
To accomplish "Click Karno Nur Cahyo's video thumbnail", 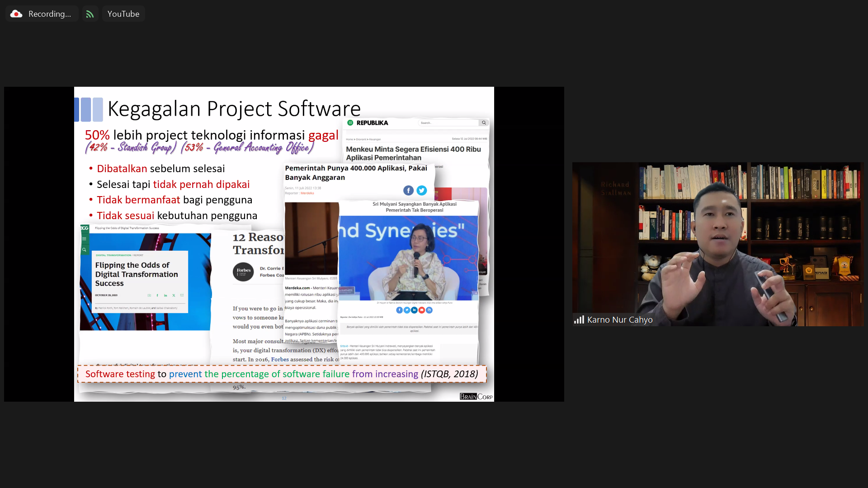I will tap(717, 244).
